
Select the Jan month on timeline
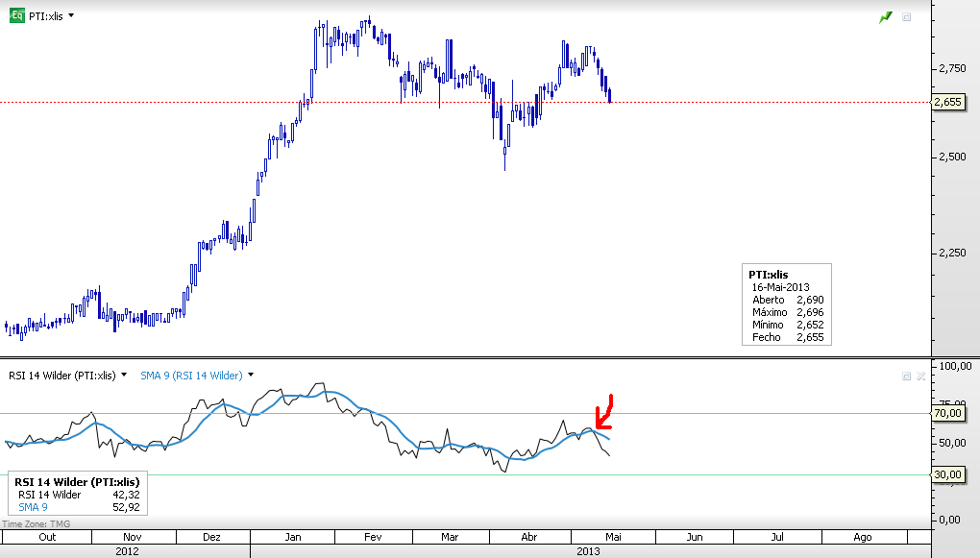[x=292, y=537]
